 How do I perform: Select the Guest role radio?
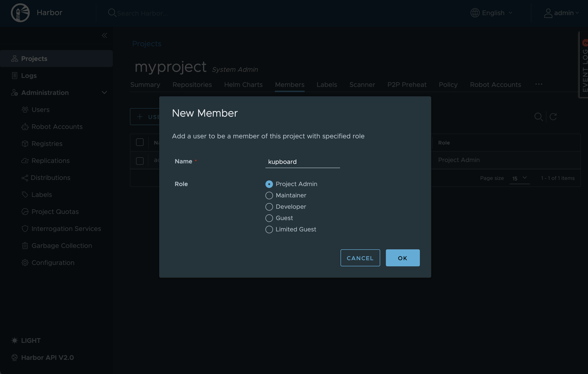point(269,218)
